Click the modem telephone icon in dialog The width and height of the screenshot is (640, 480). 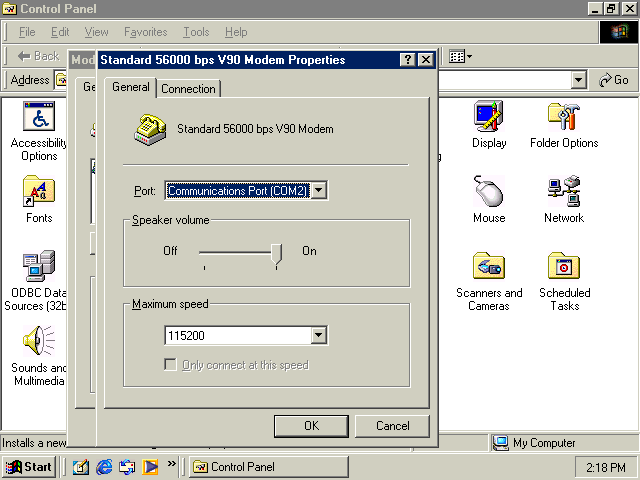pos(150,129)
